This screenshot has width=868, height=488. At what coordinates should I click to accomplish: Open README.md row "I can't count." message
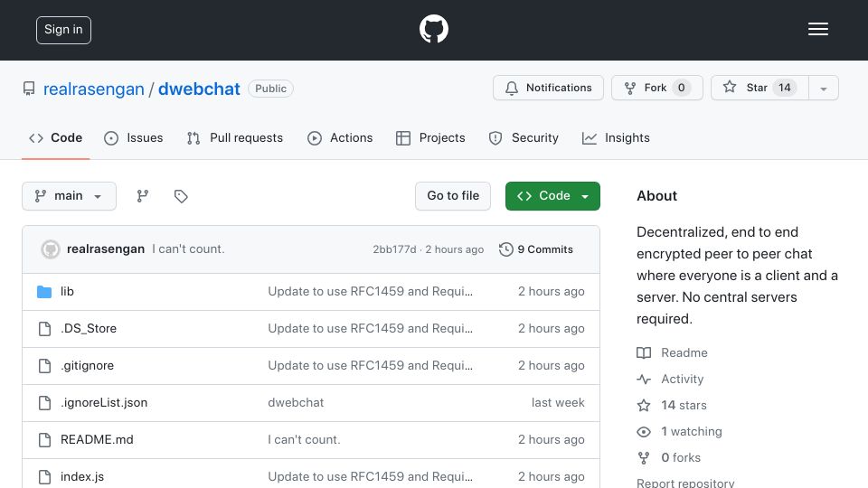point(304,440)
